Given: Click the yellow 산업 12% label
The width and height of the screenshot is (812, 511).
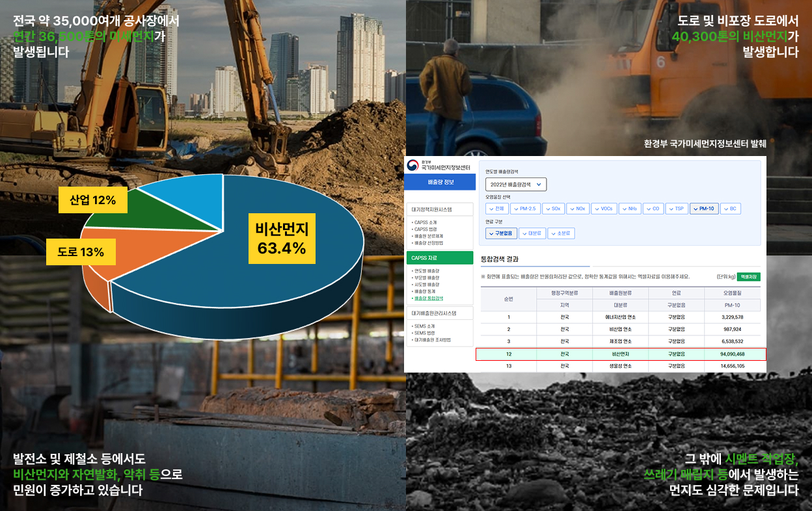Looking at the screenshot, I should (x=92, y=200).
